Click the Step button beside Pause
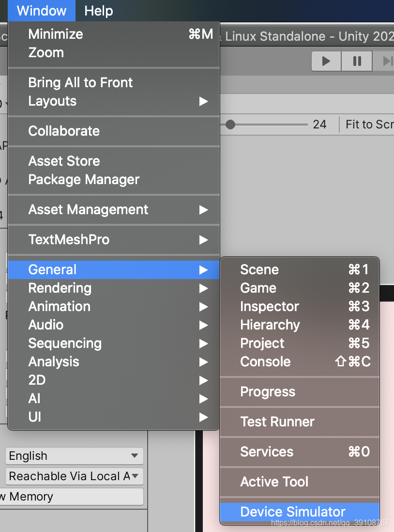The height and width of the screenshot is (532, 394). click(386, 61)
